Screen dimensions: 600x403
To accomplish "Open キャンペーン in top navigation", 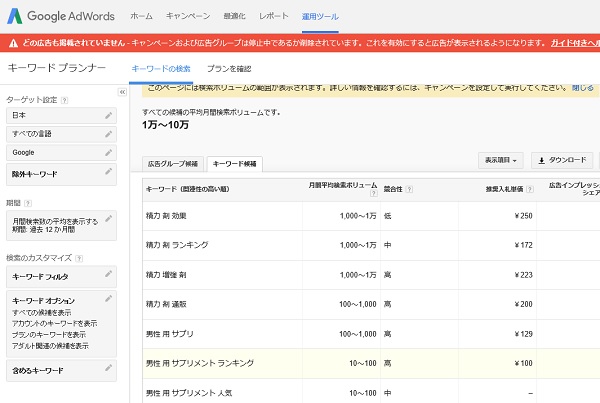I will point(188,16).
